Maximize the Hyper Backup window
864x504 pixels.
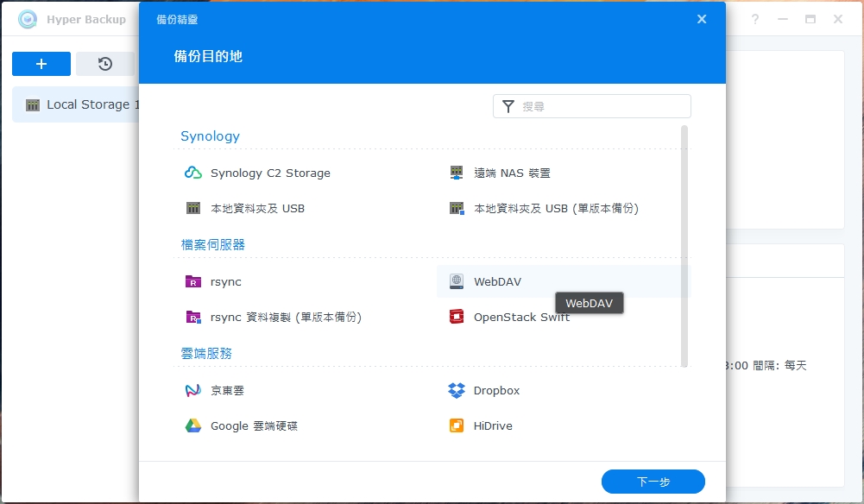(x=810, y=19)
